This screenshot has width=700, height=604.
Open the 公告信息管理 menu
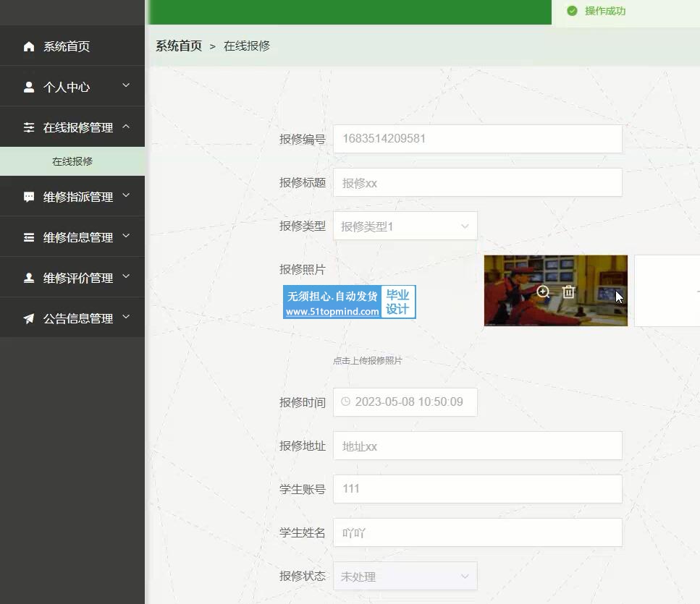click(72, 318)
